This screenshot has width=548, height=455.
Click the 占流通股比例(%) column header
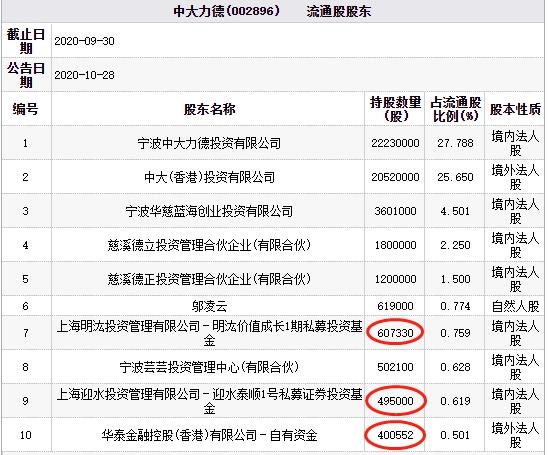coord(455,109)
